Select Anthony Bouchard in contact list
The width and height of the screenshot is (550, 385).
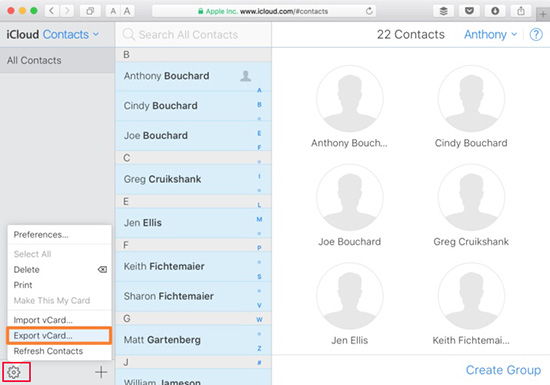click(x=193, y=76)
